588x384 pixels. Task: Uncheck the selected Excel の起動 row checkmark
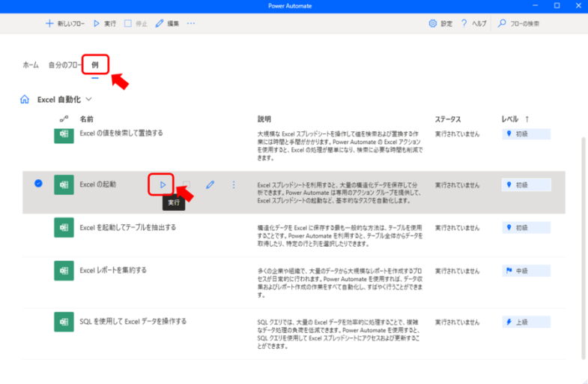click(x=38, y=183)
